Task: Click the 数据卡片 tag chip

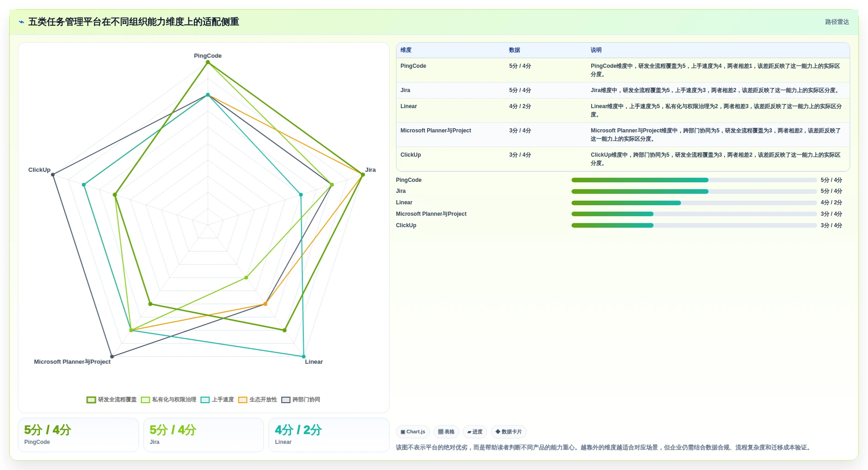Action: (509, 432)
